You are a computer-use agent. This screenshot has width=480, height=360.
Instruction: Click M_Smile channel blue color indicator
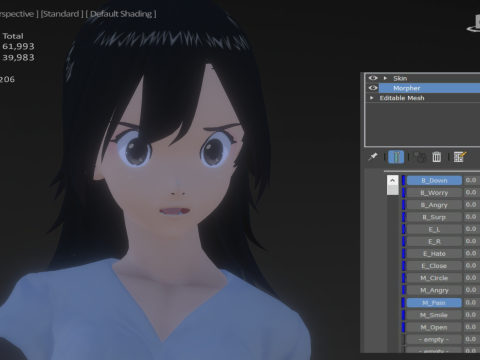point(403,315)
